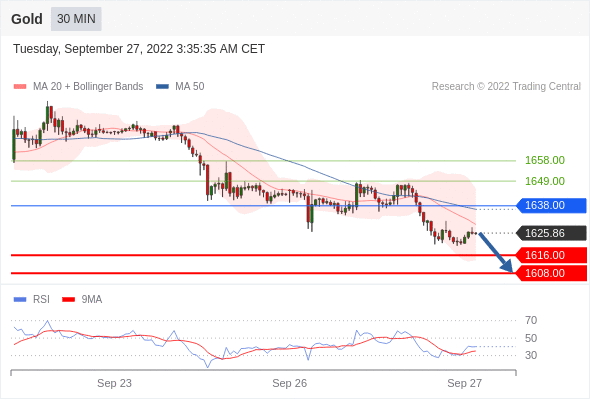Click the Sep 23 date axis label
This screenshot has width=590, height=400.
click(x=114, y=383)
